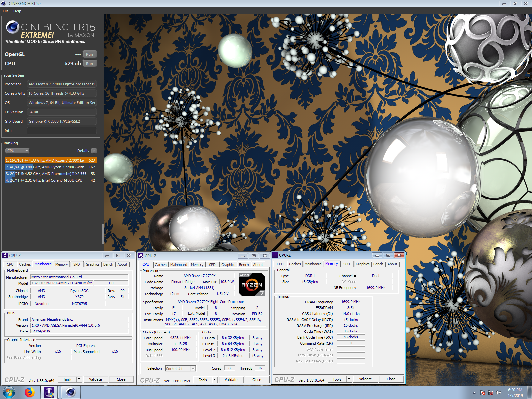Open the CPU ranking dropdown
Screen dimensions: 532x399
(17, 151)
